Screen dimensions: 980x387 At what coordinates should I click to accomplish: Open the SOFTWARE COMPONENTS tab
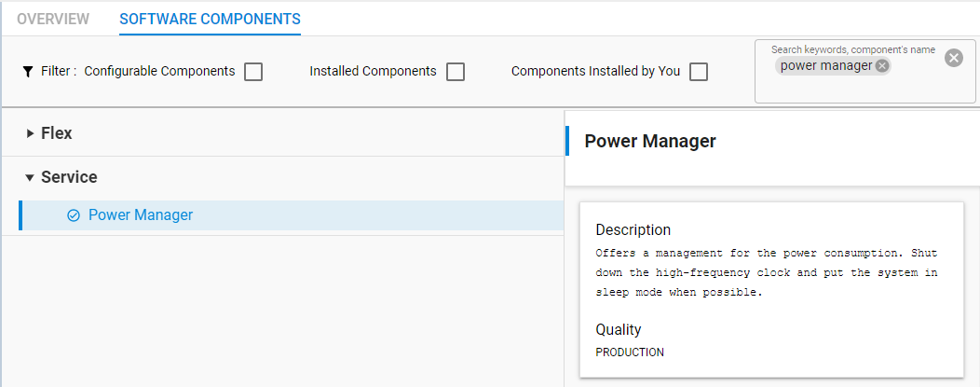210,19
